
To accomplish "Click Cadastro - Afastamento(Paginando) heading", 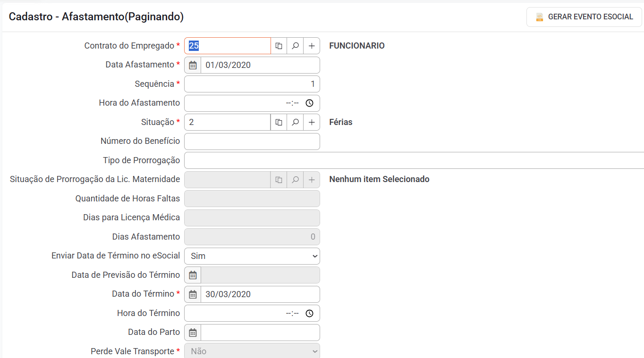I will click(x=96, y=17).
